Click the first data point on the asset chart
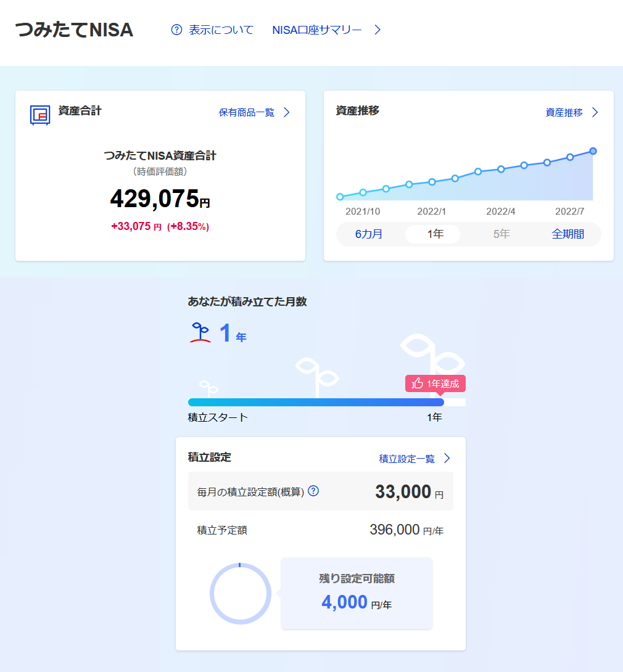623x672 pixels. tap(340, 197)
